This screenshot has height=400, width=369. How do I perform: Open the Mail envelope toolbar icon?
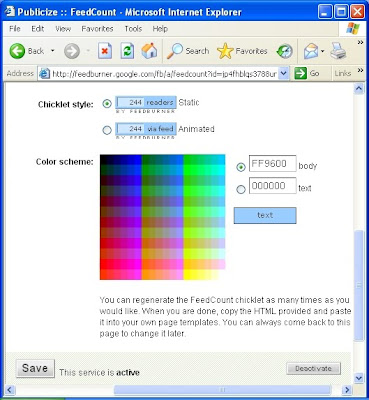click(311, 52)
